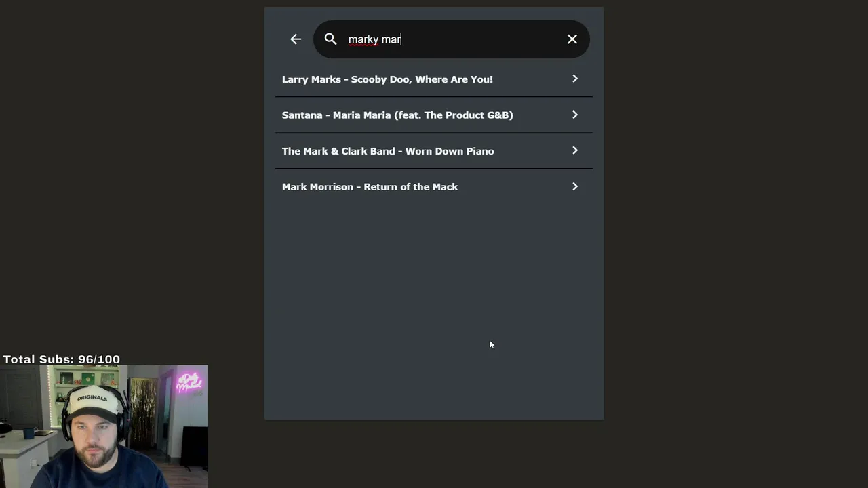
Task: Open chevron for Larry Marks - Scooby Doo
Action: pos(575,79)
